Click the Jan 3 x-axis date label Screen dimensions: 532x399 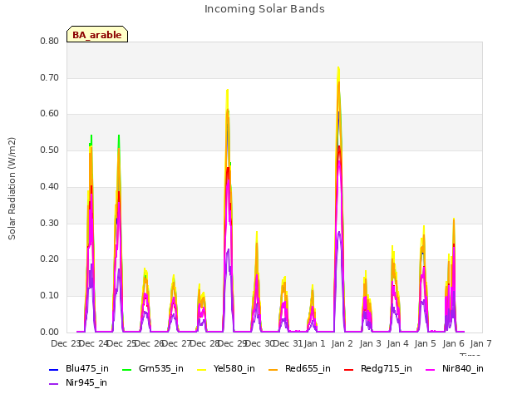click(370, 343)
